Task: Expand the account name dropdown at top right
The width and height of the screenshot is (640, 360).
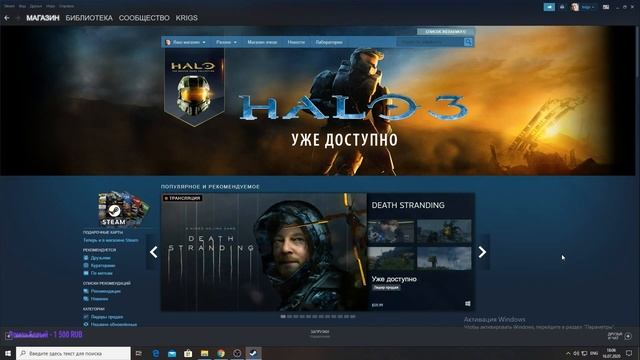Action: click(588, 7)
